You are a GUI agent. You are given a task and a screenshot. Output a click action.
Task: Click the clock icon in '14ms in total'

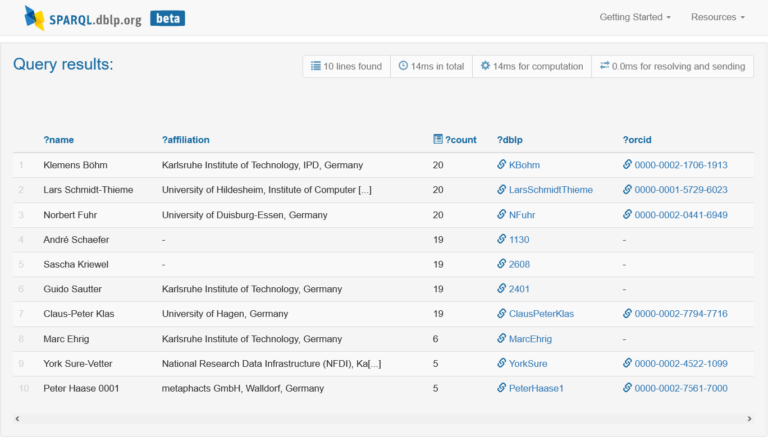click(403, 66)
